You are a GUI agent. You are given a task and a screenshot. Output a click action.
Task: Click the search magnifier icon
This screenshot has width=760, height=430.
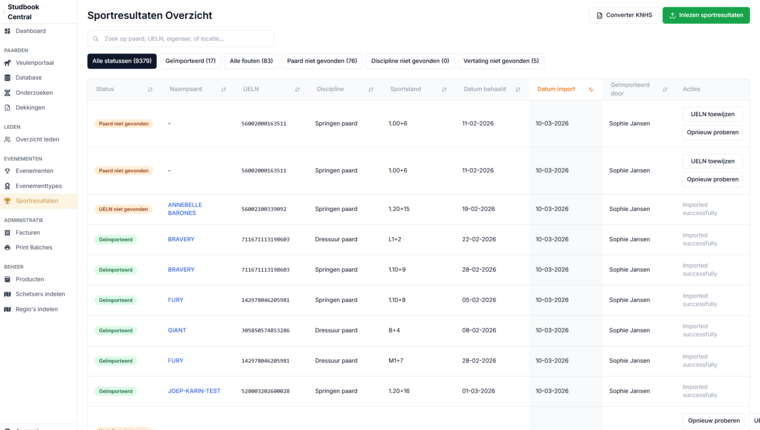(96, 39)
